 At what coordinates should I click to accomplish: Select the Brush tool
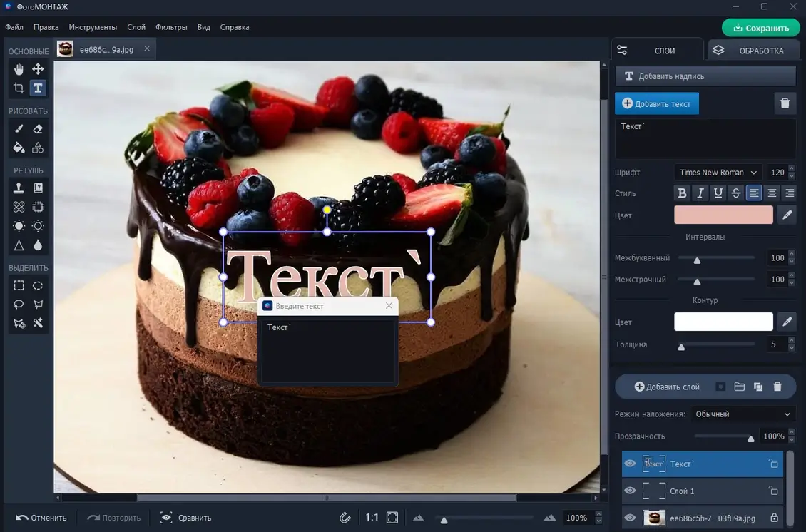click(19, 129)
